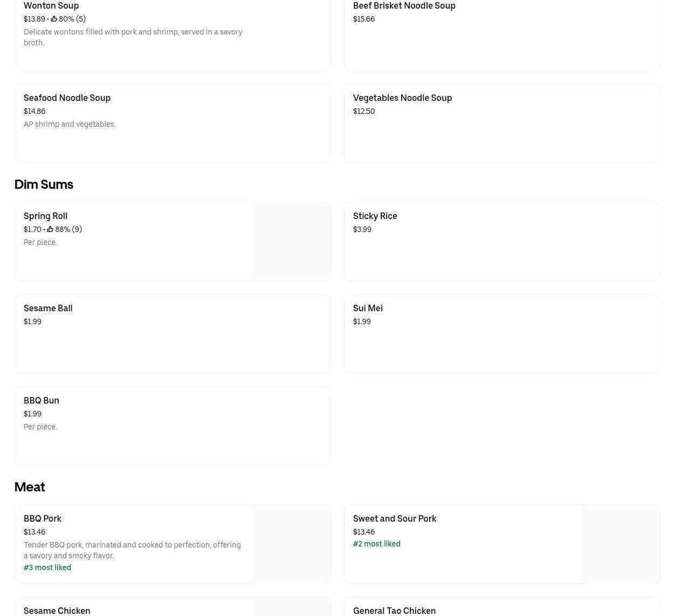
Task: Click thumbs-up icon on Wonton Soup rating
Action: coord(54,19)
